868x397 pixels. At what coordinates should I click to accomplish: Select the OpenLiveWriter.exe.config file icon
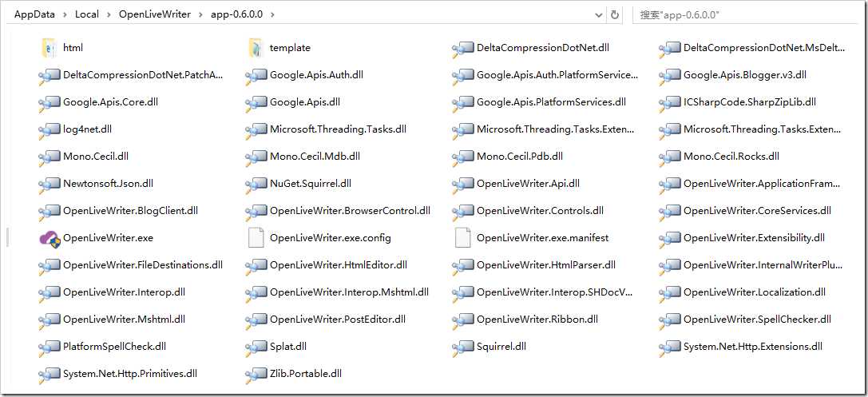[256, 238]
